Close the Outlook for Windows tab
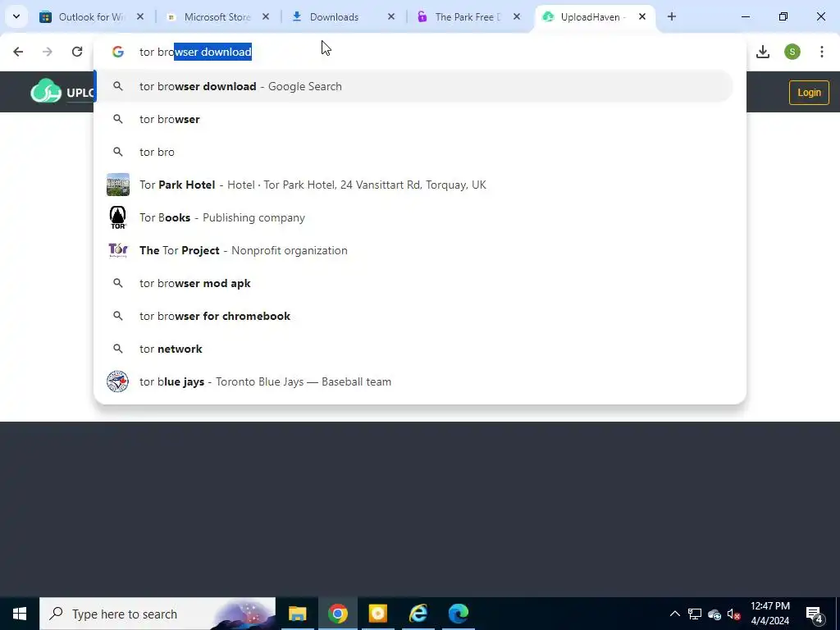This screenshot has width=840, height=630. 140,16
